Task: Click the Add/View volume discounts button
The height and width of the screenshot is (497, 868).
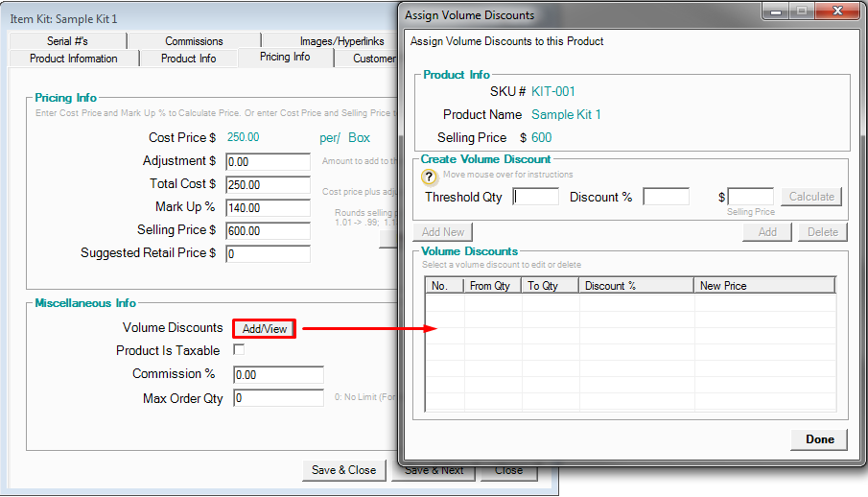Action: click(265, 329)
